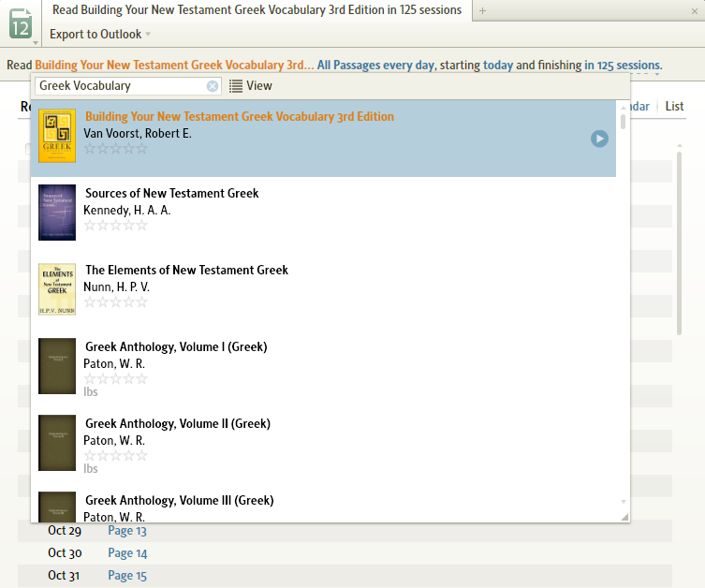Image resolution: width=705 pixels, height=588 pixels.
Task: Click the lbs tag under Greek Anthology Volume II
Action: [x=91, y=469]
